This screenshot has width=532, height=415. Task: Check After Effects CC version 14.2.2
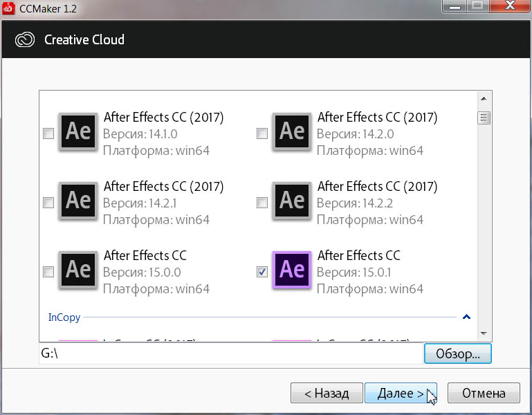(x=262, y=203)
